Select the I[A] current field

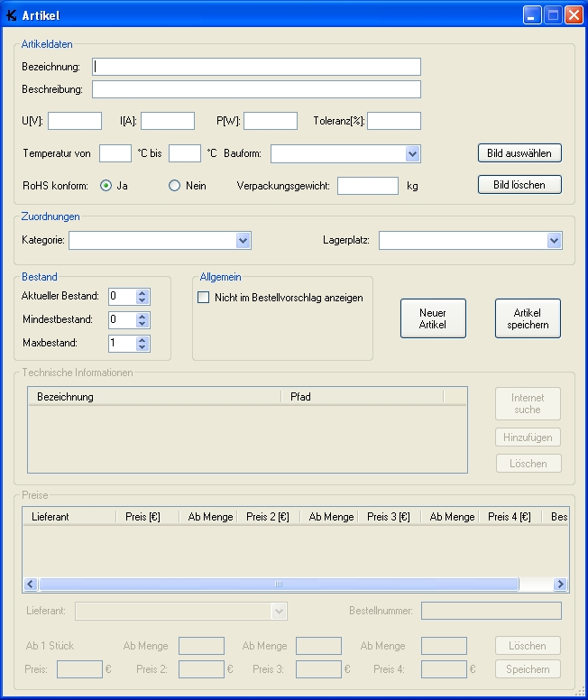pos(168,121)
